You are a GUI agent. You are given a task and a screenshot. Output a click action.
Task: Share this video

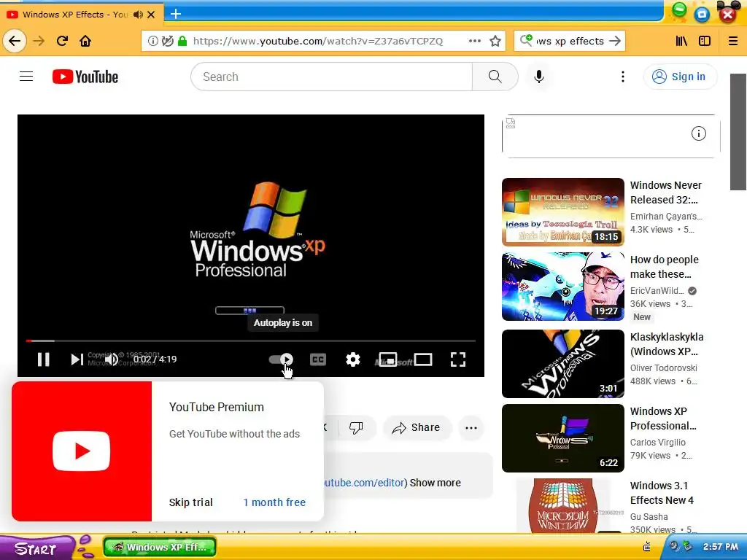416,427
